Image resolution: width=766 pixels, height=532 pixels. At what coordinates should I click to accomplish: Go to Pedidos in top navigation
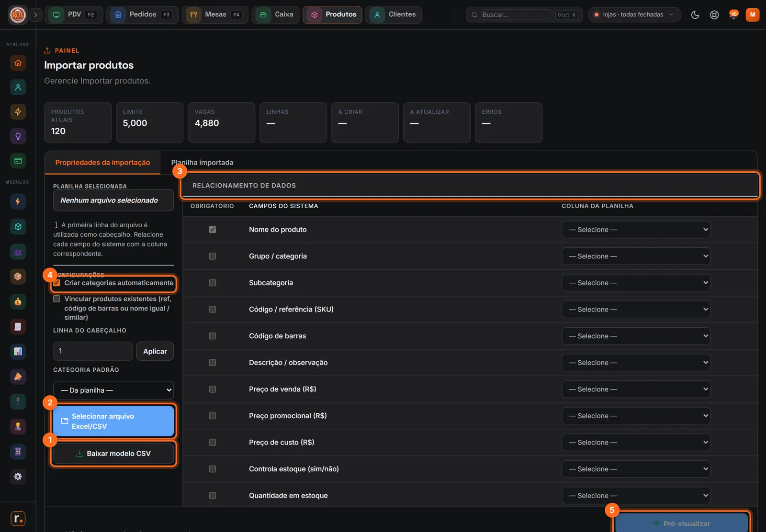pyautogui.click(x=142, y=15)
